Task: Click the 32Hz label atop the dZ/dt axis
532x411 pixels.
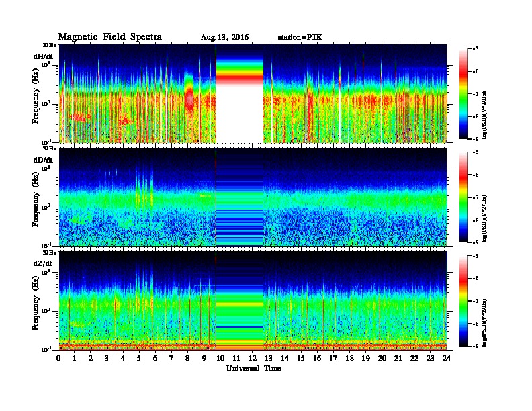Action: [x=50, y=253]
